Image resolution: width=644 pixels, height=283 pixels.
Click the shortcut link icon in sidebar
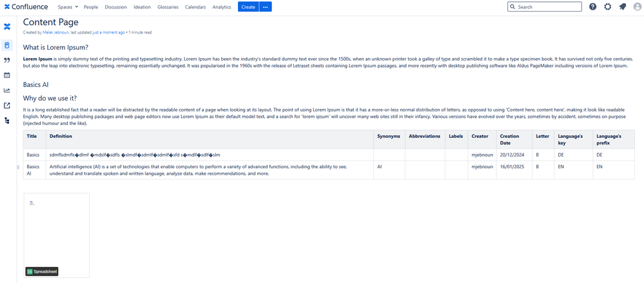pyautogui.click(x=7, y=106)
